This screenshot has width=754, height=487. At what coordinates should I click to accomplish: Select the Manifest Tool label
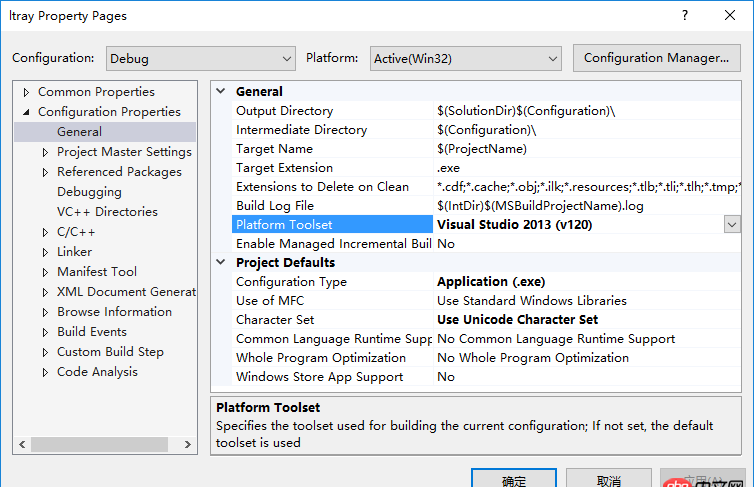point(97,272)
